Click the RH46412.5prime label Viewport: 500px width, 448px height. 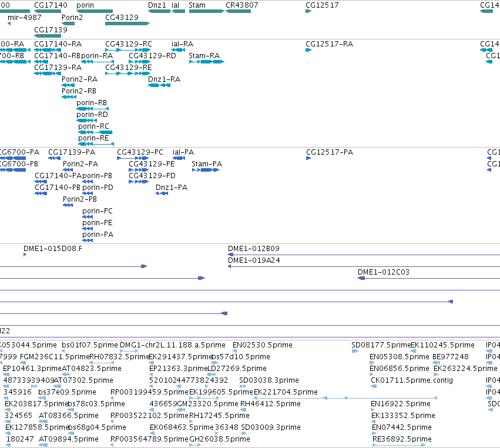[270, 404]
